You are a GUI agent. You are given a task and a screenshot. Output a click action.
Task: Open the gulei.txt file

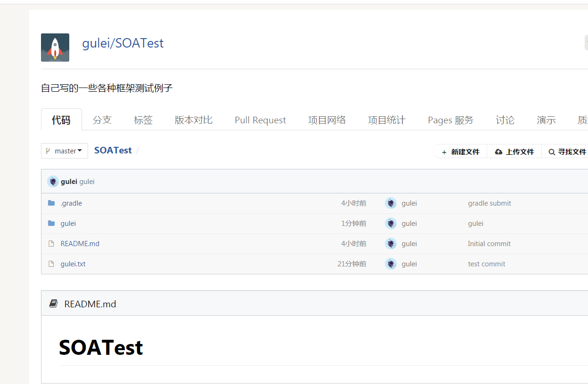tap(73, 264)
